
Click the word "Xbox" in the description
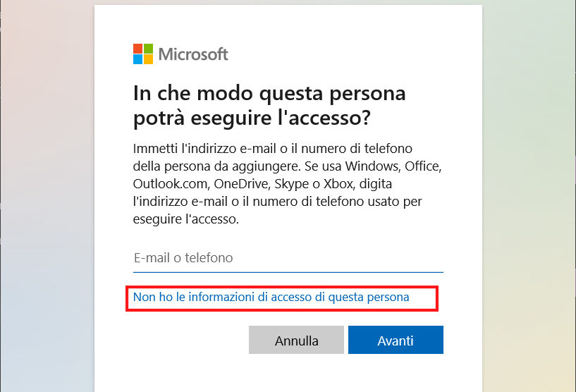click(x=333, y=184)
